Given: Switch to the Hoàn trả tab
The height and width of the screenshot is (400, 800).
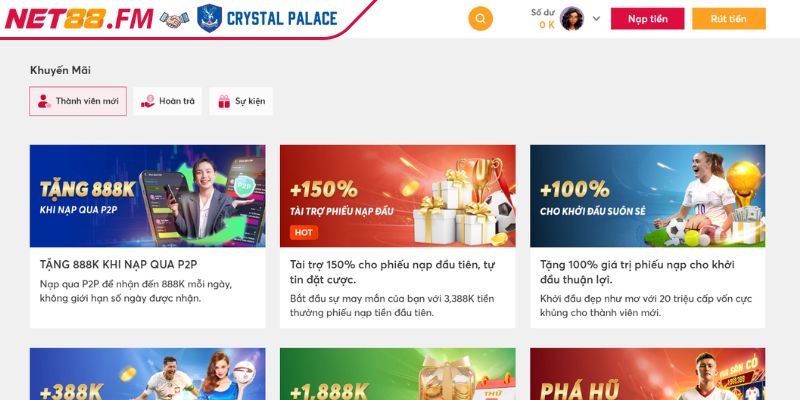Looking at the screenshot, I should click(167, 101).
